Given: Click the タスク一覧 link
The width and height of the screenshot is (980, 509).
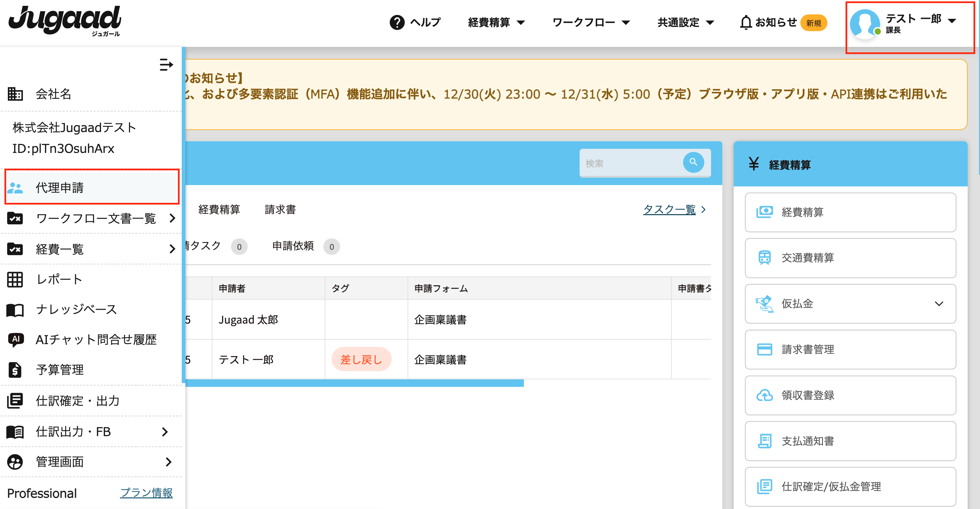Looking at the screenshot, I should pyautogui.click(x=669, y=210).
